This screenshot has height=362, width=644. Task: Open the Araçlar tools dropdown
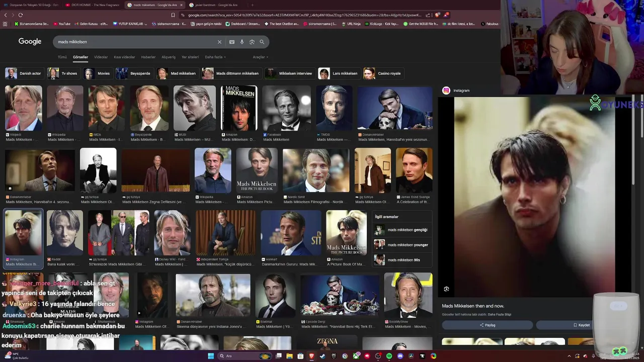[x=260, y=57]
